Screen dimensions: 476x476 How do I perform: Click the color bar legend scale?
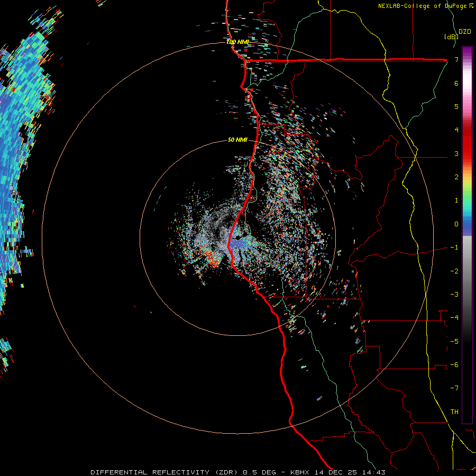coord(467,235)
